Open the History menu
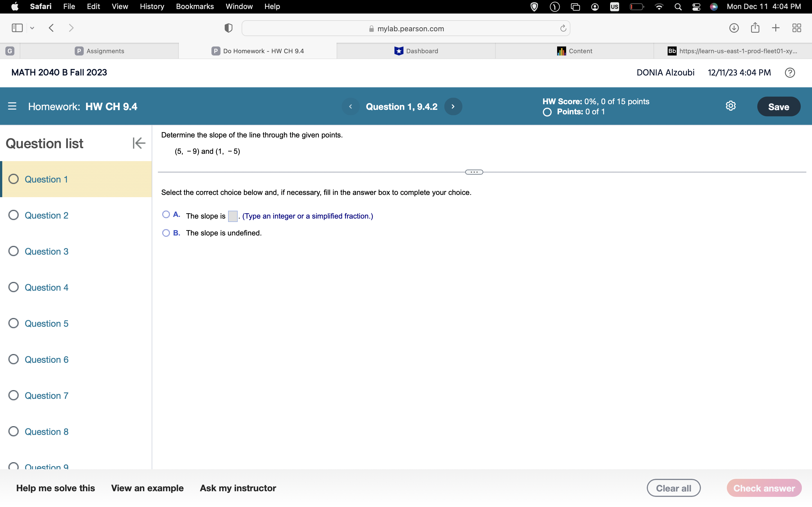The width and height of the screenshot is (812, 507). pos(152,6)
